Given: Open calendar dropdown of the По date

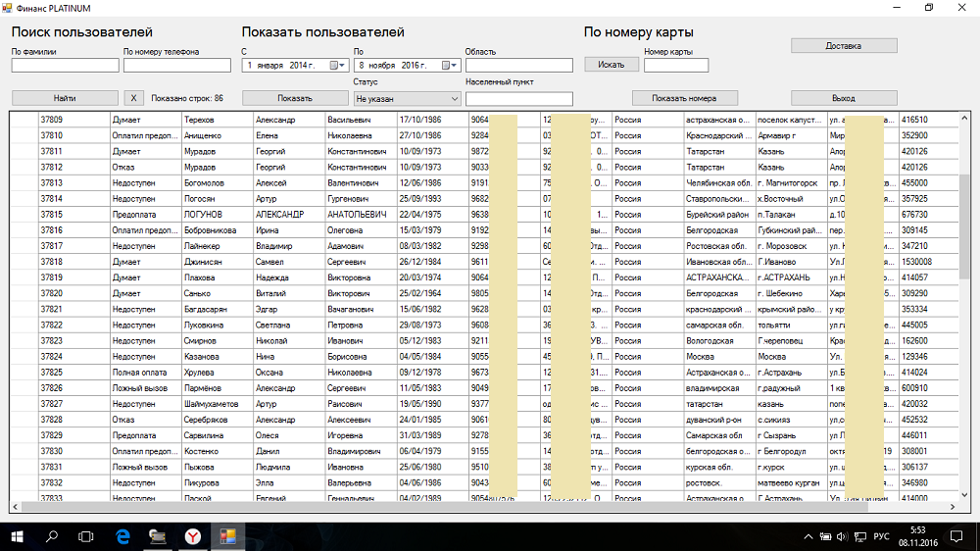Looking at the screenshot, I should (450, 65).
